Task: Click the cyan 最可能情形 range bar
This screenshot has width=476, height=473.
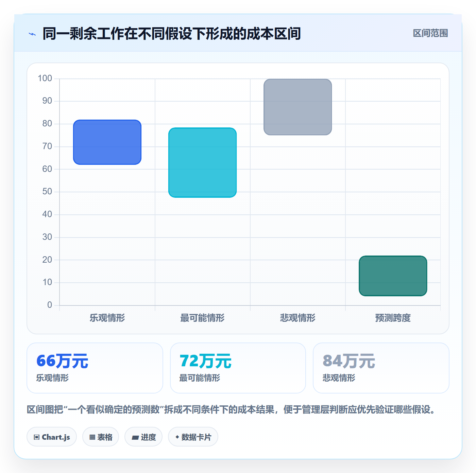Action: pyautogui.click(x=202, y=162)
